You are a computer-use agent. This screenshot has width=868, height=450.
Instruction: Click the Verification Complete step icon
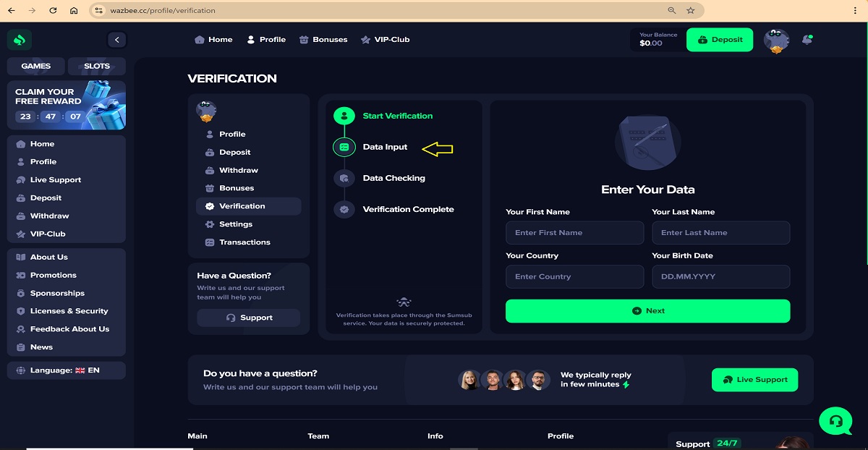point(344,209)
